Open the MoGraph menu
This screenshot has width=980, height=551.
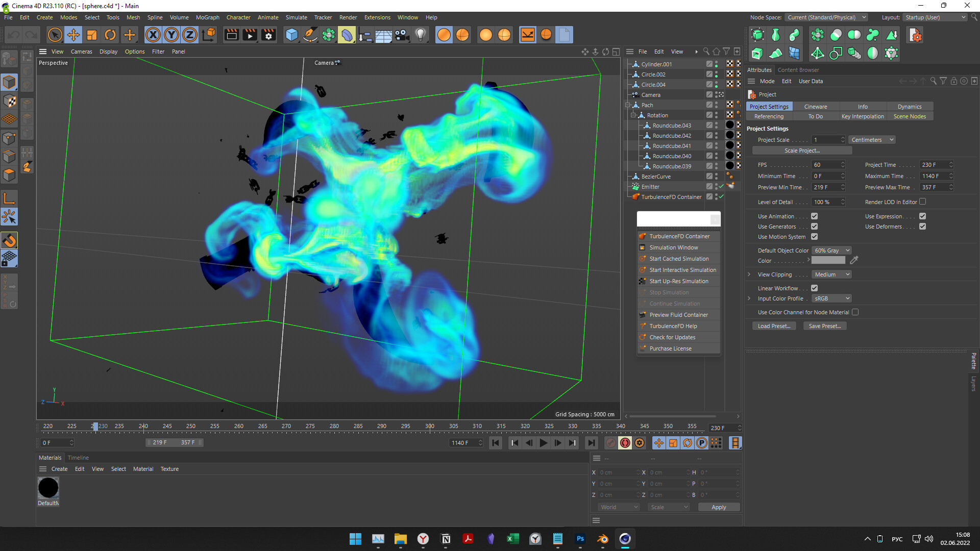pos(207,17)
